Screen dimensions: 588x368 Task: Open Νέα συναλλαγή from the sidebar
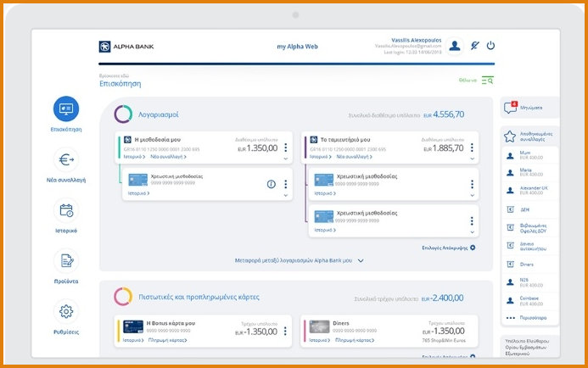tap(66, 164)
